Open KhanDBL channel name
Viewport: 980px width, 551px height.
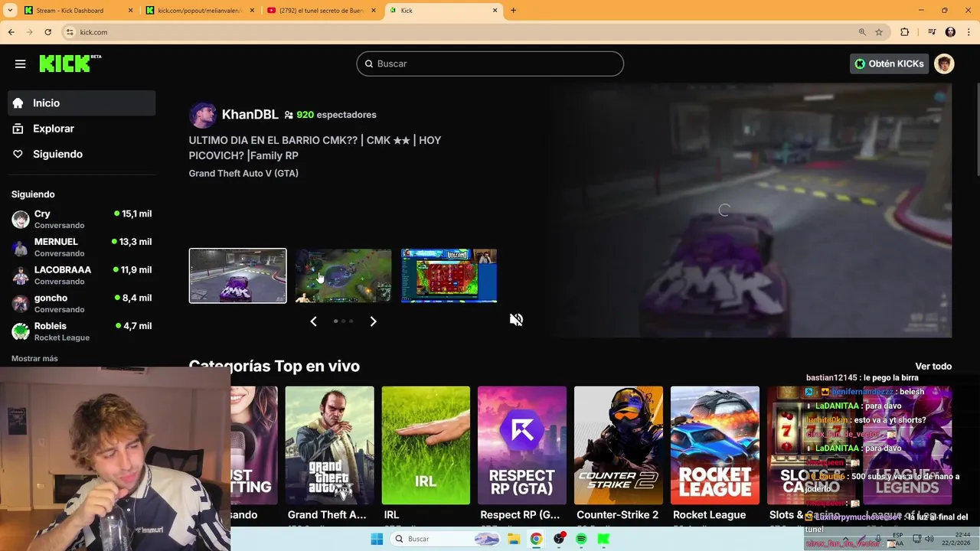pos(250,115)
